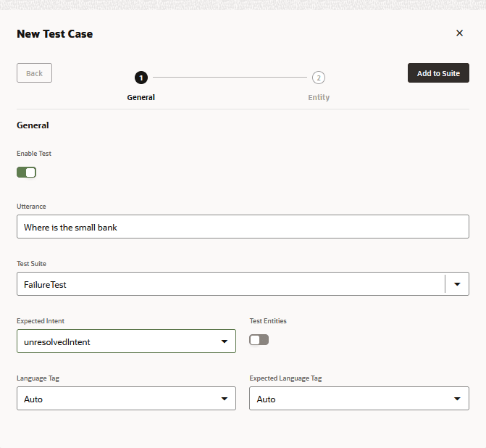This screenshot has height=448, width=486.
Task: Click the Add to Suite button
Action: coord(438,73)
